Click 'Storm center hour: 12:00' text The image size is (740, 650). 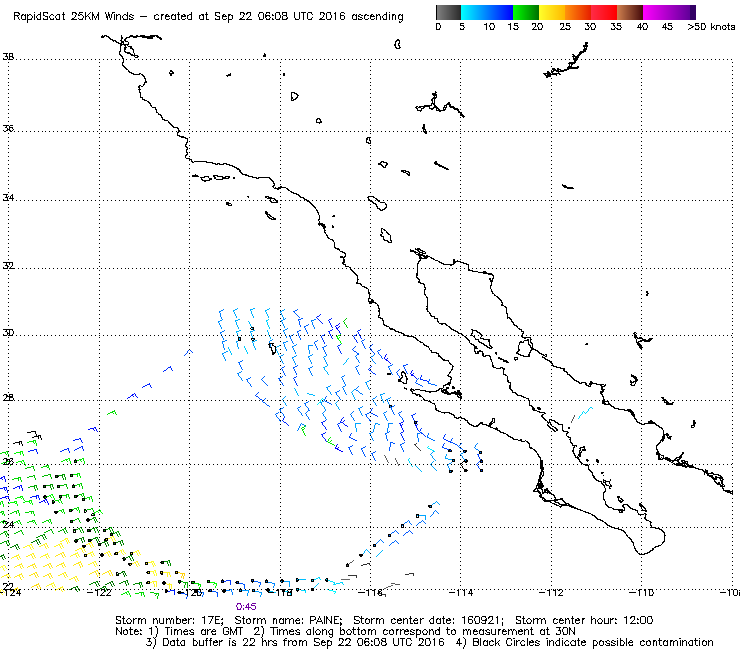click(x=584, y=620)
